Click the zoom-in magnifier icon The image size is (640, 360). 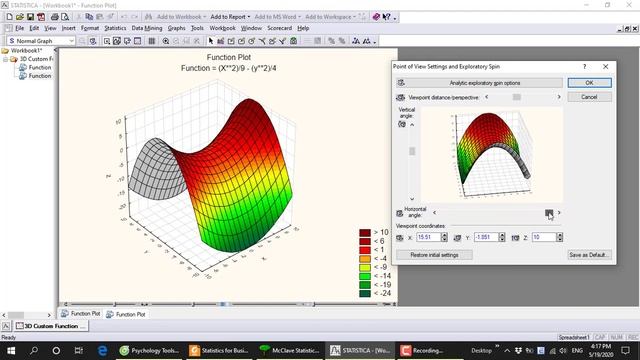click(166, 41)
